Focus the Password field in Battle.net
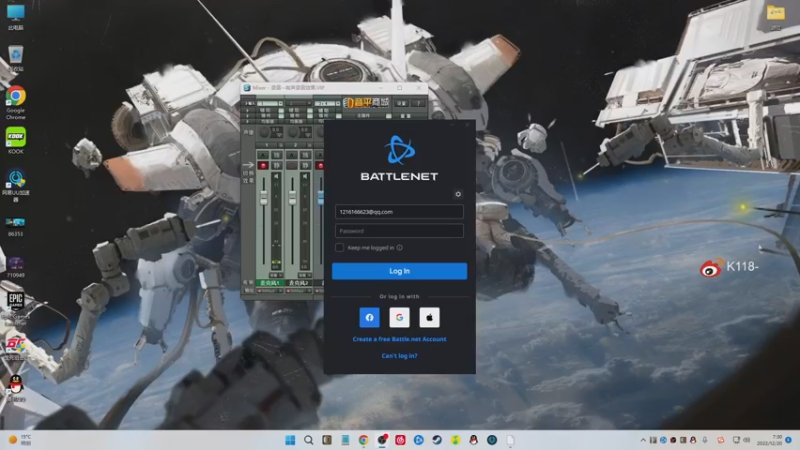 tap(399, 231)
